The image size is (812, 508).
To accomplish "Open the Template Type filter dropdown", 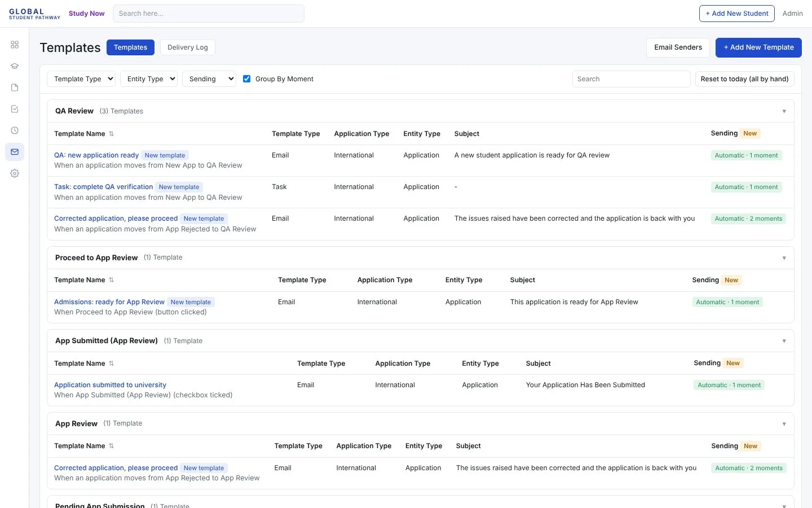I will click(81, 79).
